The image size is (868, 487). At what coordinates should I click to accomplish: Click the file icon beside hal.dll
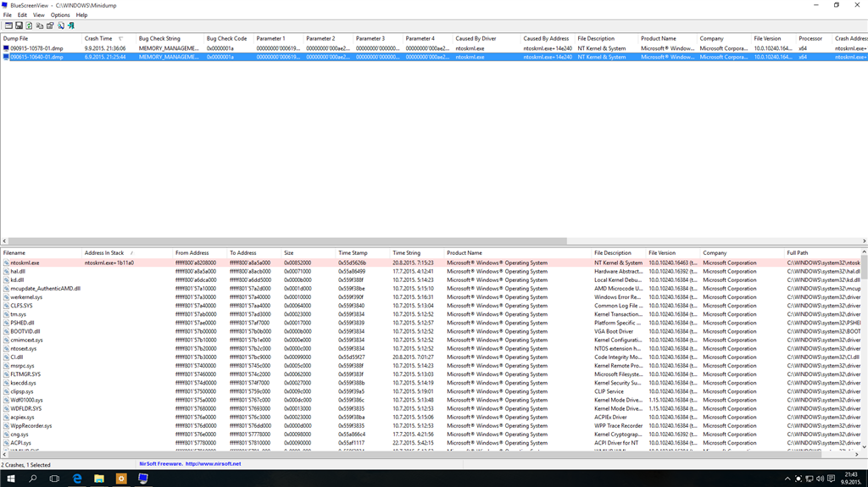6,271
